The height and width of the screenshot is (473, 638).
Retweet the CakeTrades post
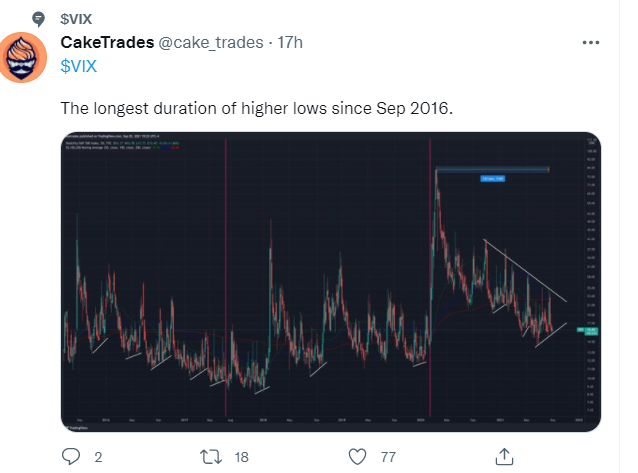211,456
